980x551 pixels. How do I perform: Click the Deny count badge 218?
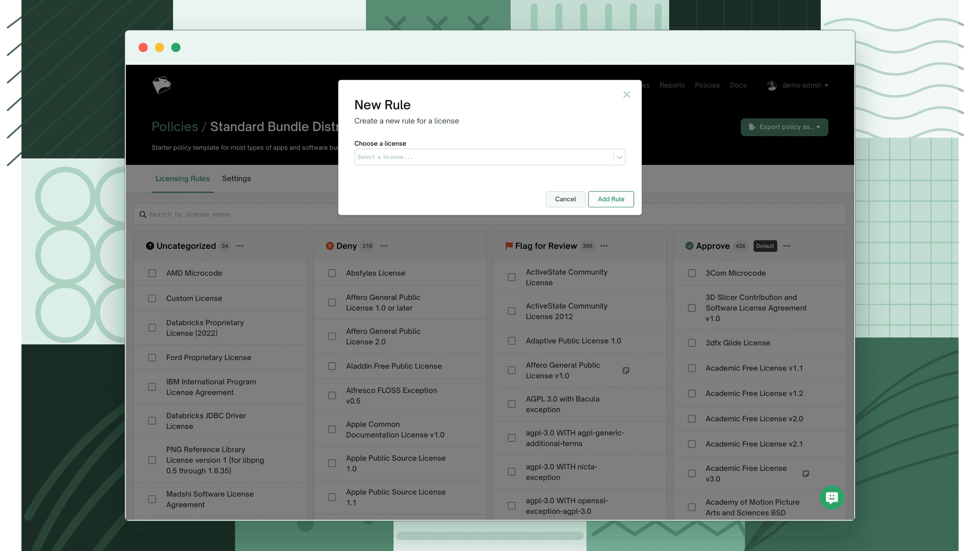click(367, 246)
